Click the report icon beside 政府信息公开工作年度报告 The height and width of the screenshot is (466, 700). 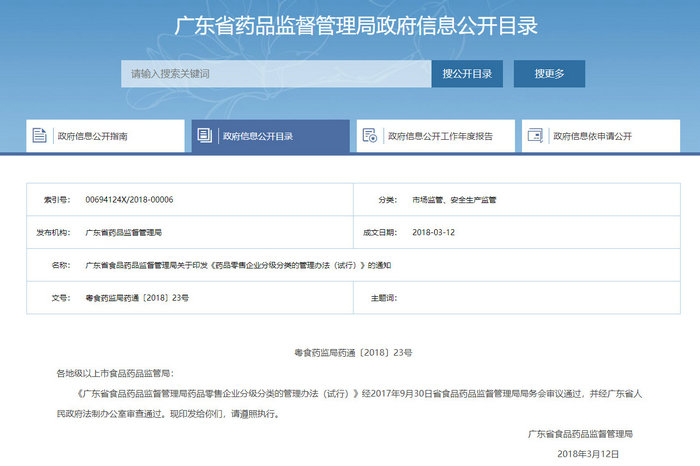(370, 135)
